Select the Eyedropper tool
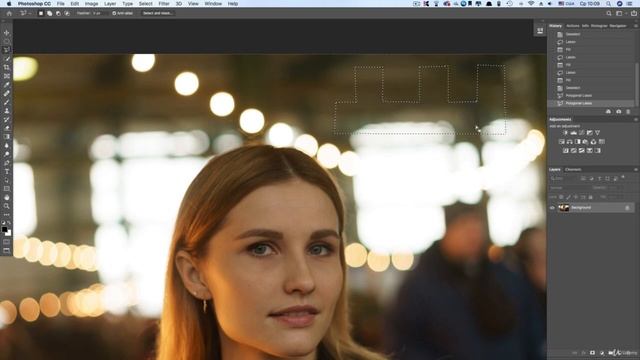Image resolution: width=640 pixels, height=360 pixels. pyautogui.click(x=7, y=84)
